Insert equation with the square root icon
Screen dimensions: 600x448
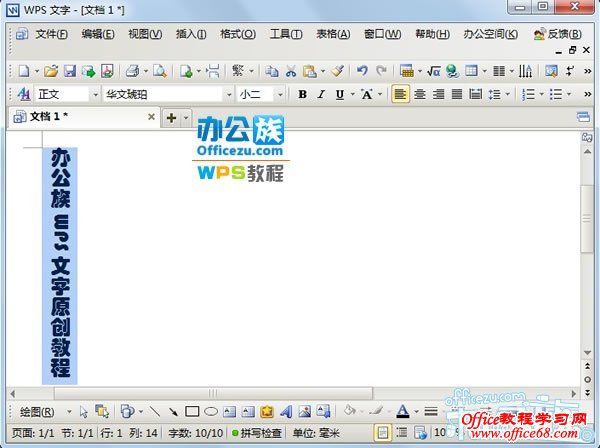pyautogui.click(x=434, y=71)
